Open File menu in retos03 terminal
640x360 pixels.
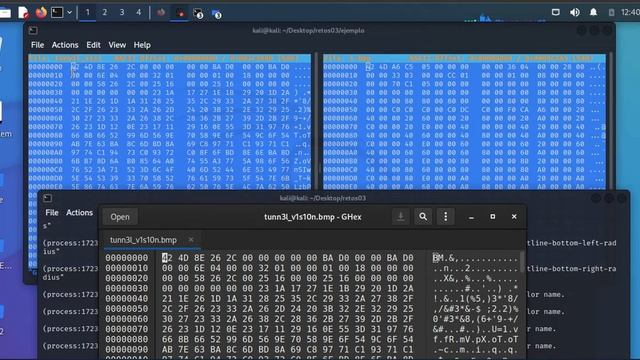52,213
